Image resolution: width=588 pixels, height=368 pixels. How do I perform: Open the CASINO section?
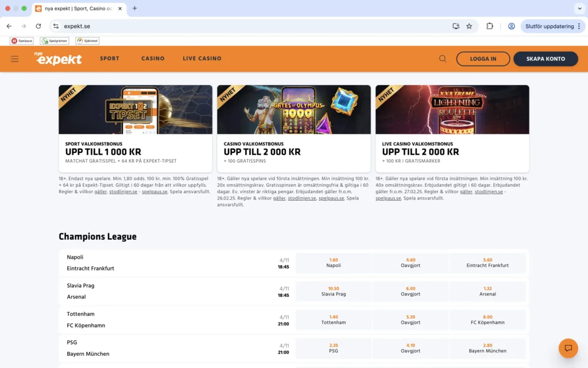click(153, 59)
